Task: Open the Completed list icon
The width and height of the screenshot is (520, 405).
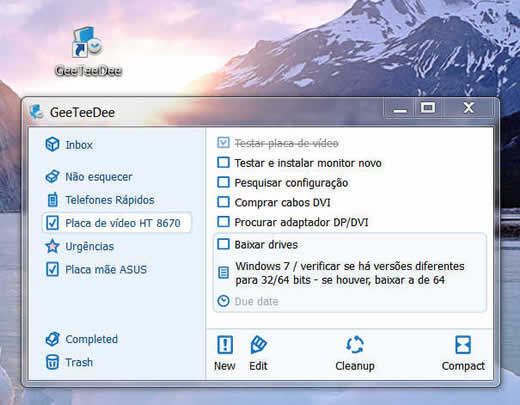Action: pyautogui.click(x=52, y=339)
